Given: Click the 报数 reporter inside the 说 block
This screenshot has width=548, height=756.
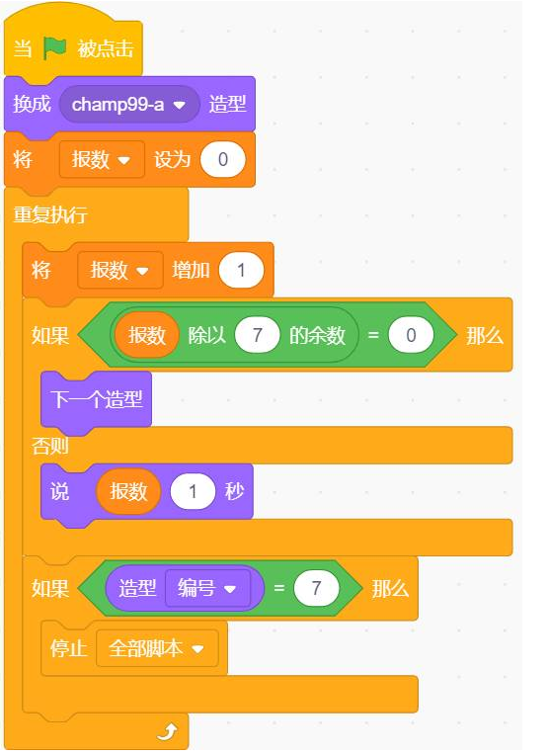Looking at the screenshot, I should tap(128, 491).
